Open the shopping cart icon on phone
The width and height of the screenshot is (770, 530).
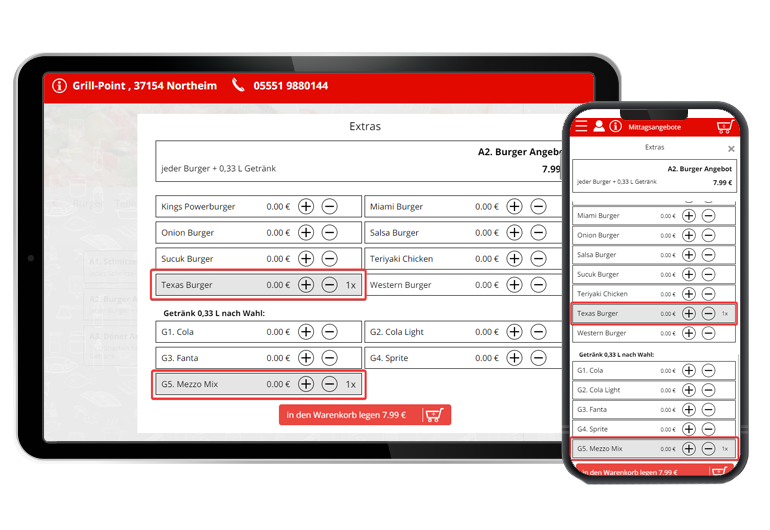(725, 127)
